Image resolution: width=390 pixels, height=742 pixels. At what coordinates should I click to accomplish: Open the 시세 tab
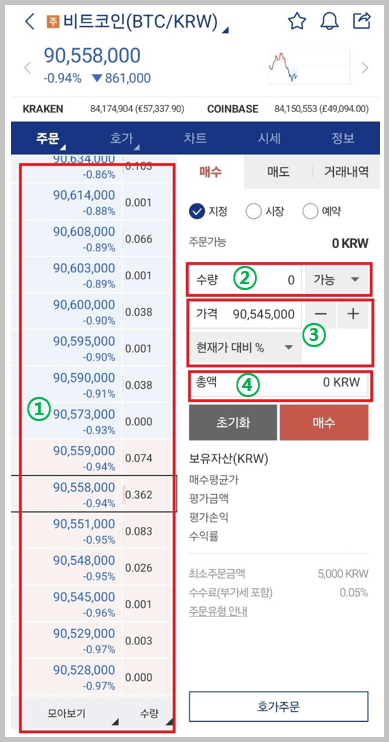[269, 139]
